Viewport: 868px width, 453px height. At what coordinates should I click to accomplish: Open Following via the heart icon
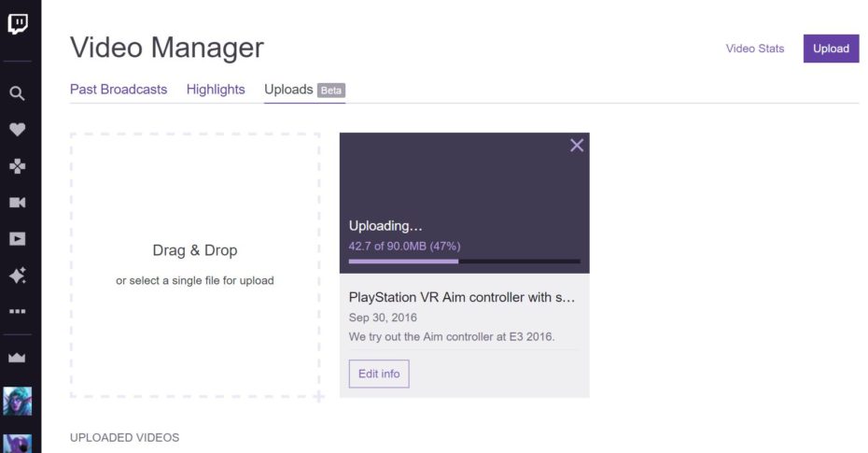pos(17,130)
